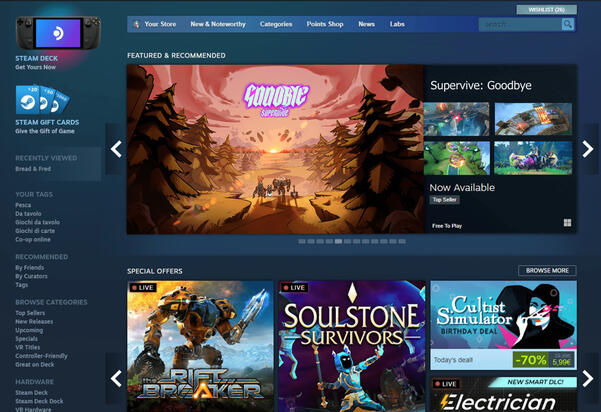601x412 pixels.
Task: Click the Supervive: Goodbye title
Action: [481, 85]
